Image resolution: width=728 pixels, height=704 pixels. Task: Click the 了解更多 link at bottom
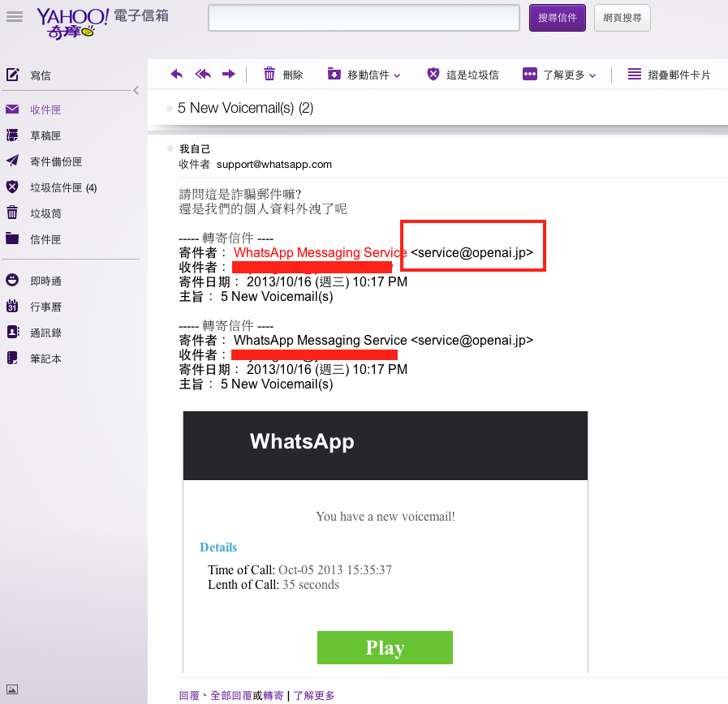click(x=314, y=695)
